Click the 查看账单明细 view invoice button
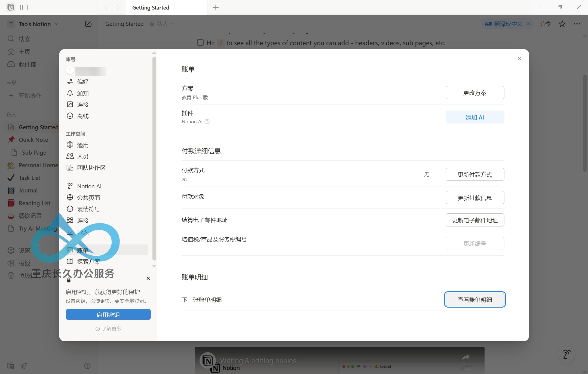The width and height of the screenshot is (588, 374). 475,300
